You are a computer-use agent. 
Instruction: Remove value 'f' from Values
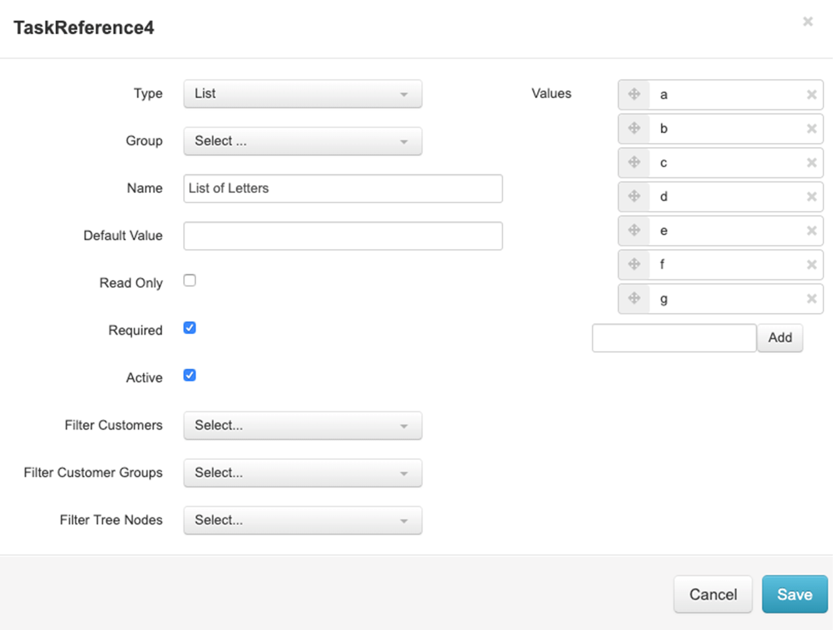[812, 264]
